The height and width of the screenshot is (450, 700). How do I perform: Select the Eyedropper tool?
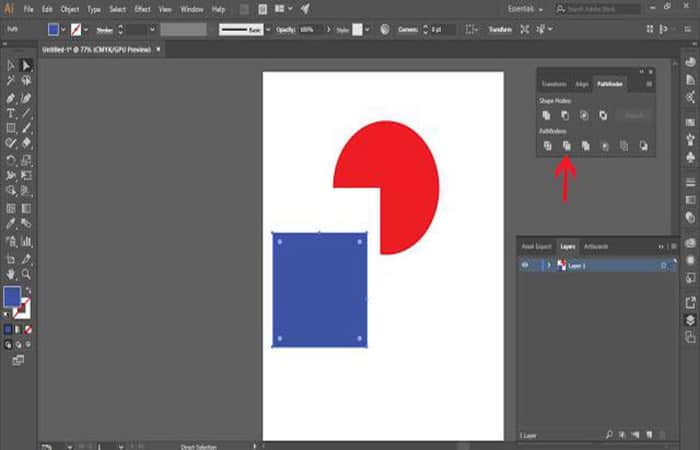pyautogui.click(x=11, y=224)
